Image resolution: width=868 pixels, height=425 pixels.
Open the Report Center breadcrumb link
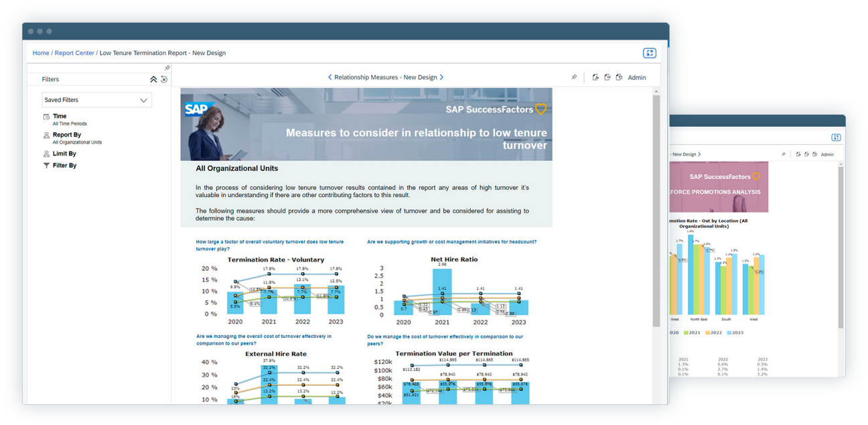(x=74, y=53)
